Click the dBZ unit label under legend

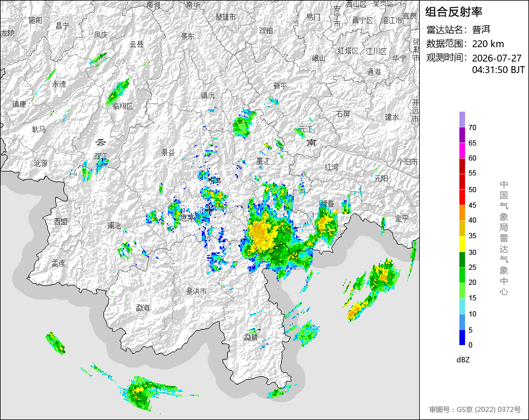[463, 360]
